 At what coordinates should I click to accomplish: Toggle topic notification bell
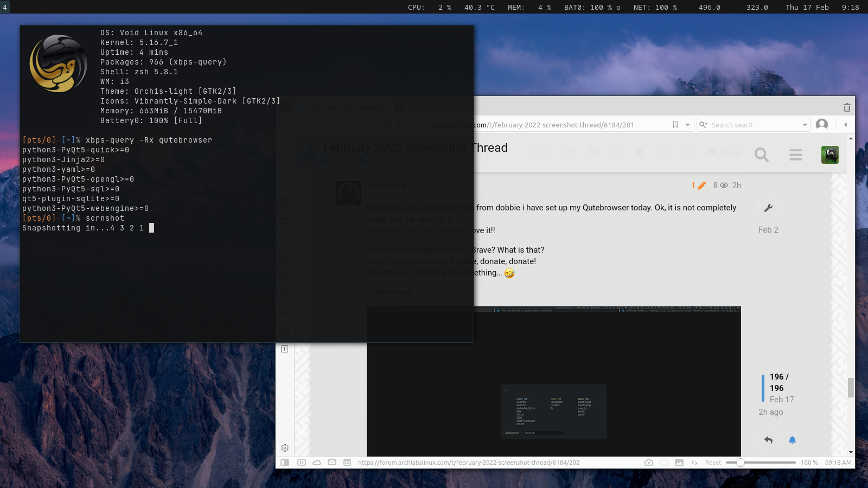(x=792, y=440)
